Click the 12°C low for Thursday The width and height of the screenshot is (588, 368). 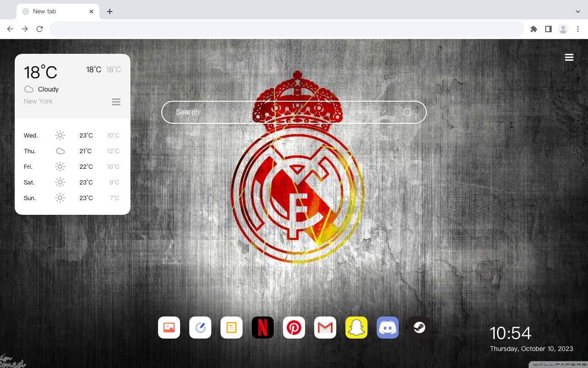tap(113, 151)
